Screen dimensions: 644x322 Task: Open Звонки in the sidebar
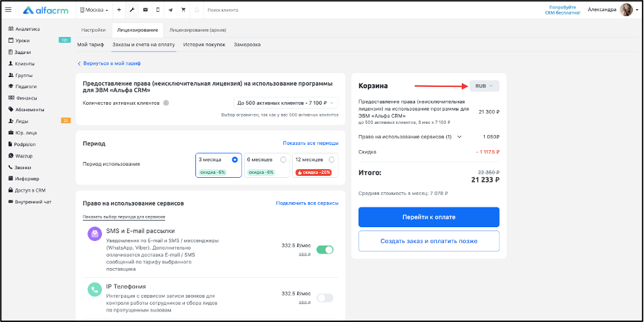[20, 167]
